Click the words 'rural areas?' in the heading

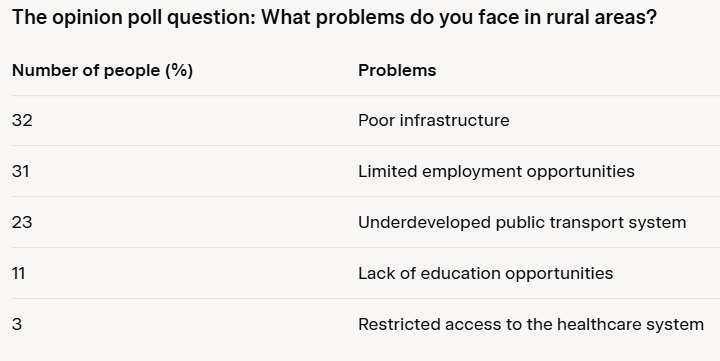pos(602,18)
